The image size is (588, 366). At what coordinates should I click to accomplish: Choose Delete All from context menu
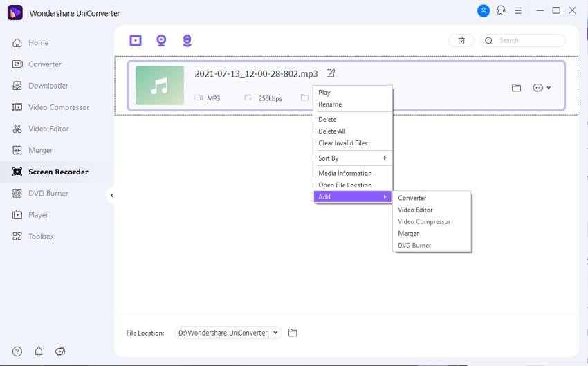click(x=353, y=131)
